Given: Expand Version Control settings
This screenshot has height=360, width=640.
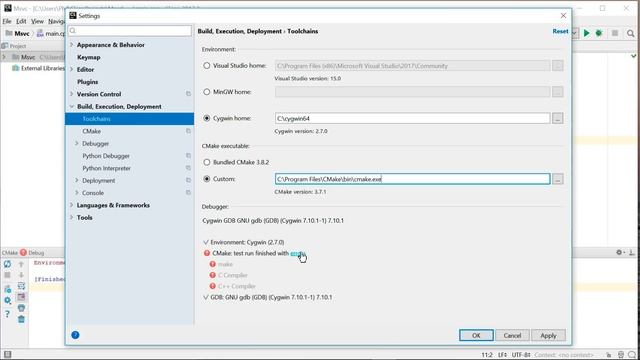Looking at the screenshot, I should pyautogui.click(x=72, y=94).
